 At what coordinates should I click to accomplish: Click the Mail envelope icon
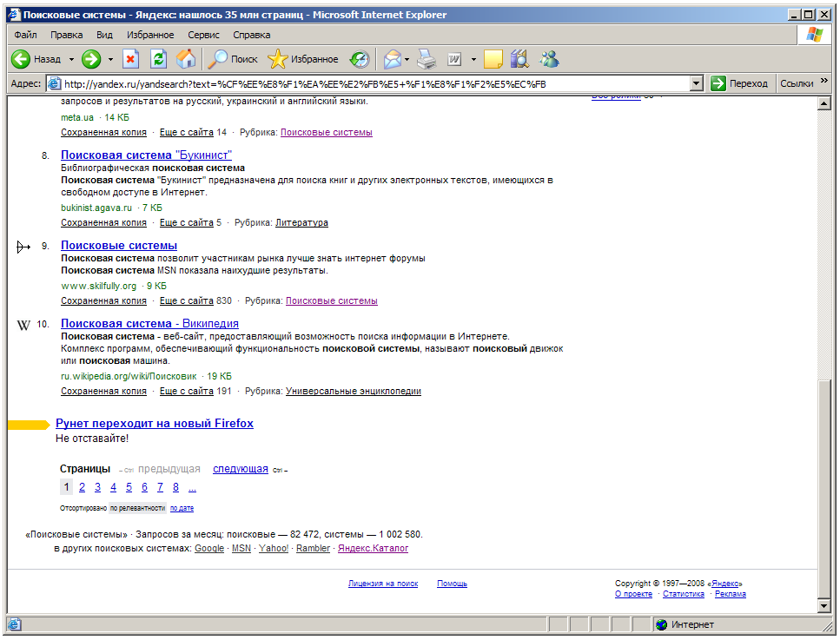tap(392, 59)
